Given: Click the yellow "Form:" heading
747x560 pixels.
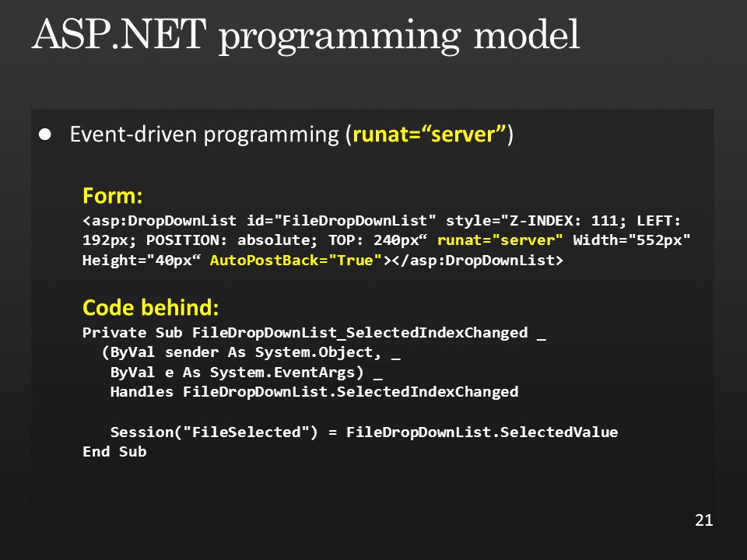Looking at the screenshot, I should (112, 196).
